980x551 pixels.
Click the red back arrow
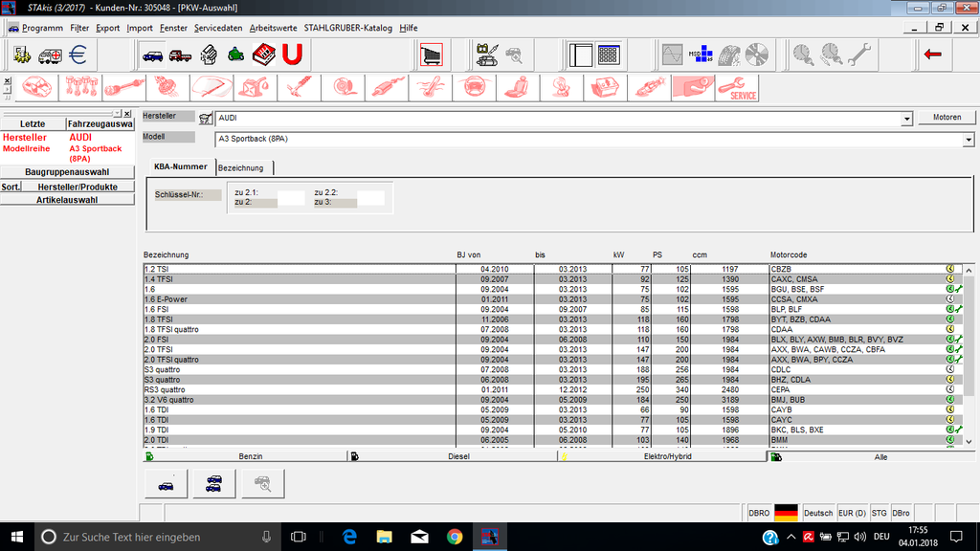tap(932, 55)
